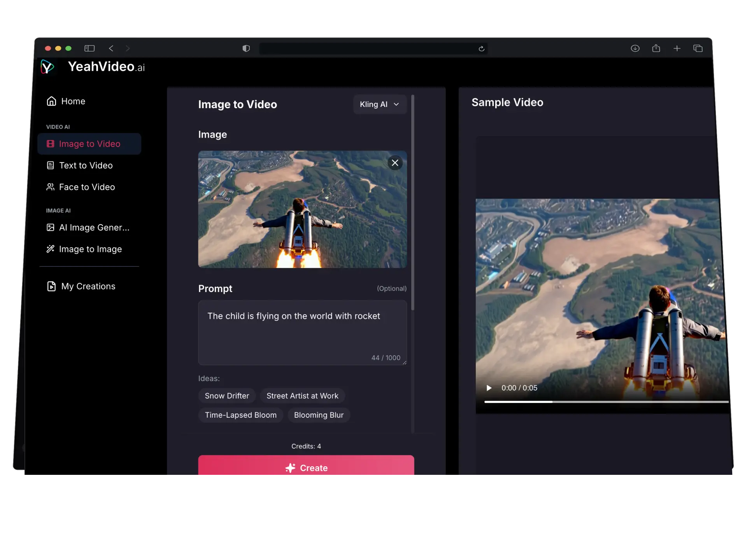This screenshot has height=560, width=747.
Task: Click the Image to Image wand icon
Action: (x=51, y=249)
